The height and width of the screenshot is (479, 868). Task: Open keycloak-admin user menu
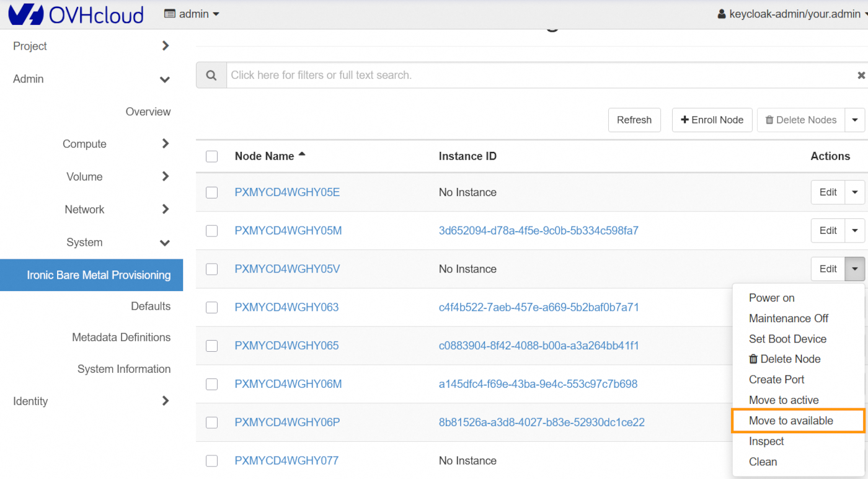[x=791, y=14]
